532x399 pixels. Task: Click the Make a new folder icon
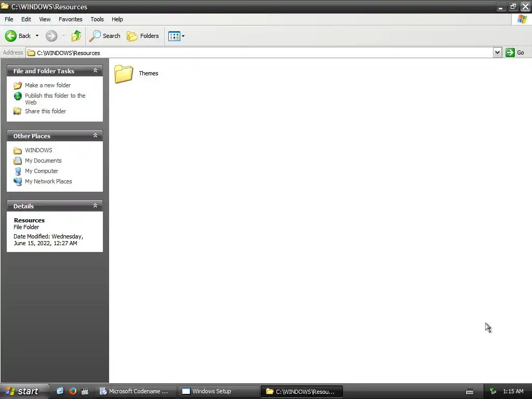point(18,86)
